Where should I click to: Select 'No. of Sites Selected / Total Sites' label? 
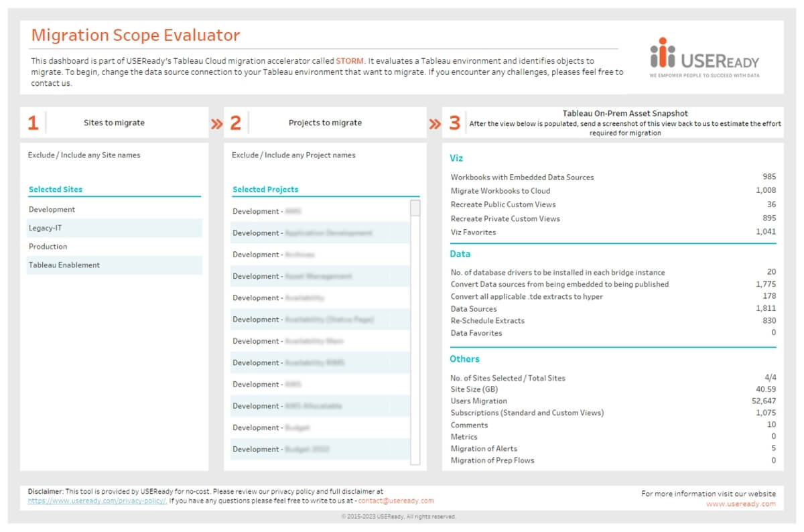pyautogui.click(x=508, y=378)
